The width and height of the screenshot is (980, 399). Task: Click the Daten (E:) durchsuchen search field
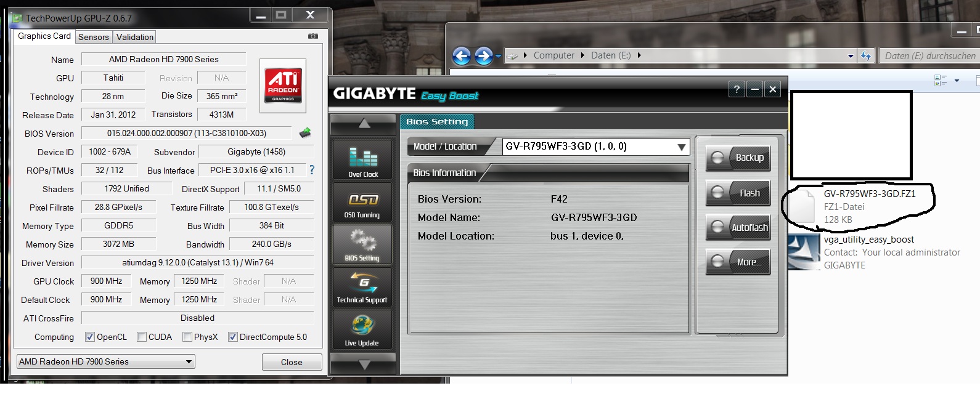tap(929, 55)
